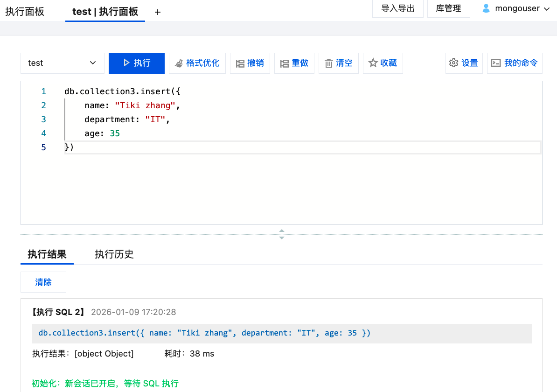Clear the editor using 清空 trash icon
Image resolution: width=557 pixels, height=392 pixels.
(329, 63)
